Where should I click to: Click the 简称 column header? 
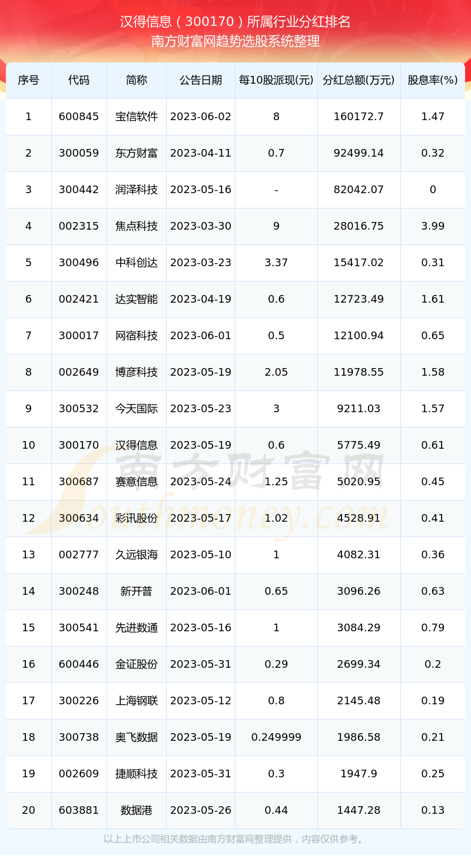tap(137, 80)
